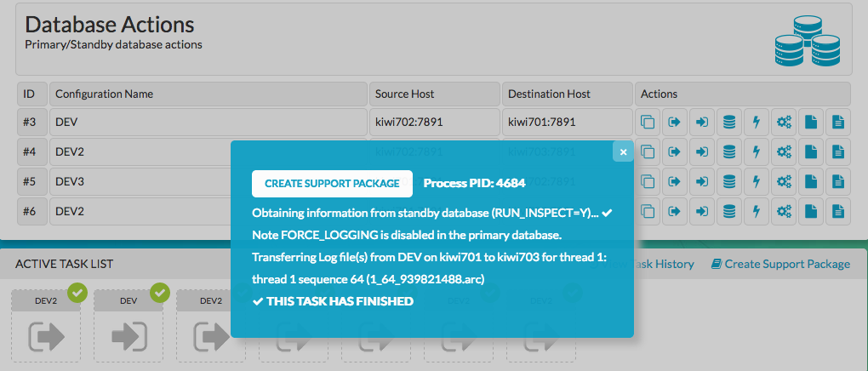Screen dimensions: 868x371
Task: Click the database stack icon in row #4
Action: coord(729,151)
